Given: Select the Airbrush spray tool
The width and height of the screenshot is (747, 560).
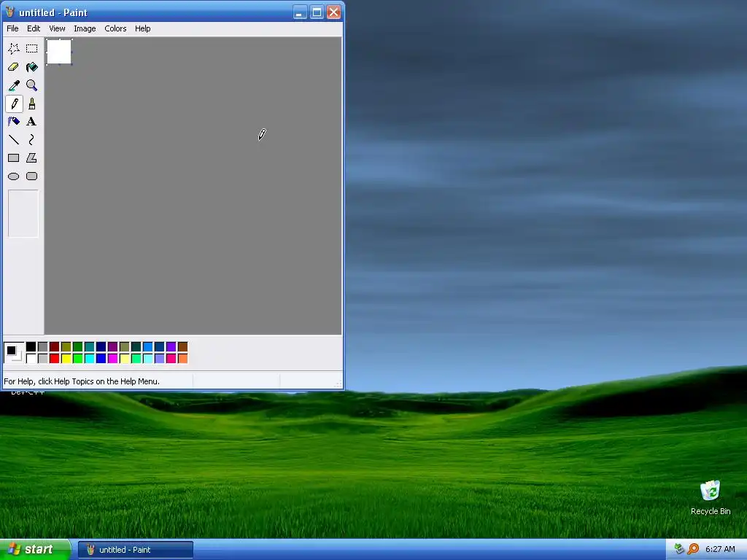Looking at the screenshot, I should coord(14,122).
